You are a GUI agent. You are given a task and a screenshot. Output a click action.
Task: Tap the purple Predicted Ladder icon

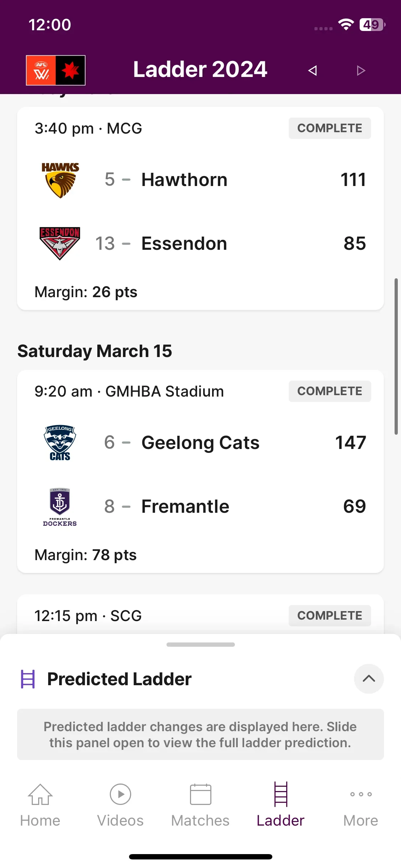[28, 679]
